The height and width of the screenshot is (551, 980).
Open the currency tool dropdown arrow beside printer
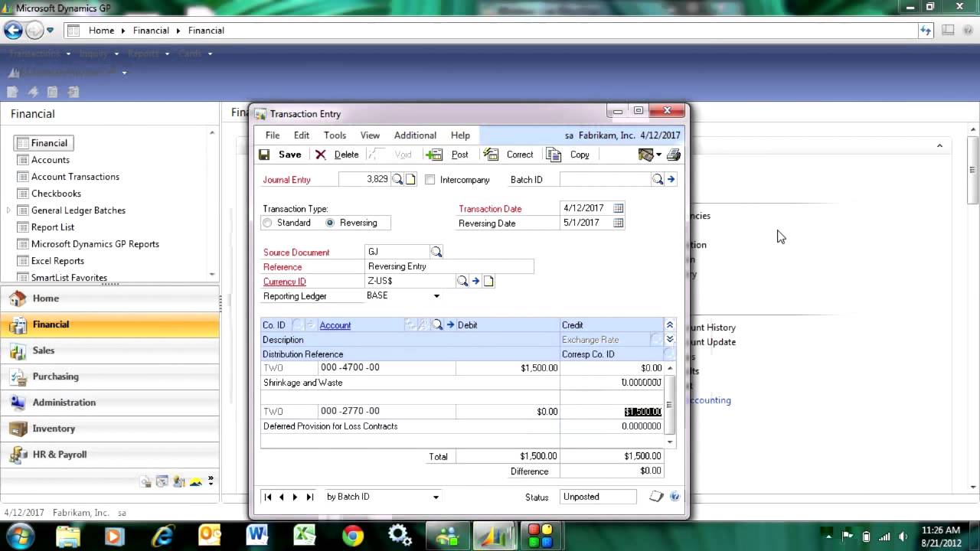[x=658, y=155]
